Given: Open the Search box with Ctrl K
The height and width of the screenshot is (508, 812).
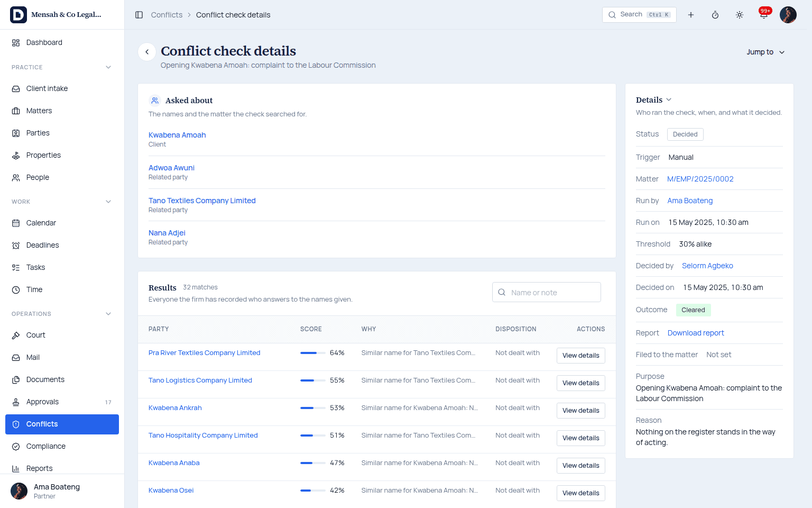Looking at the screenshot, I should [x=639, y=15].
